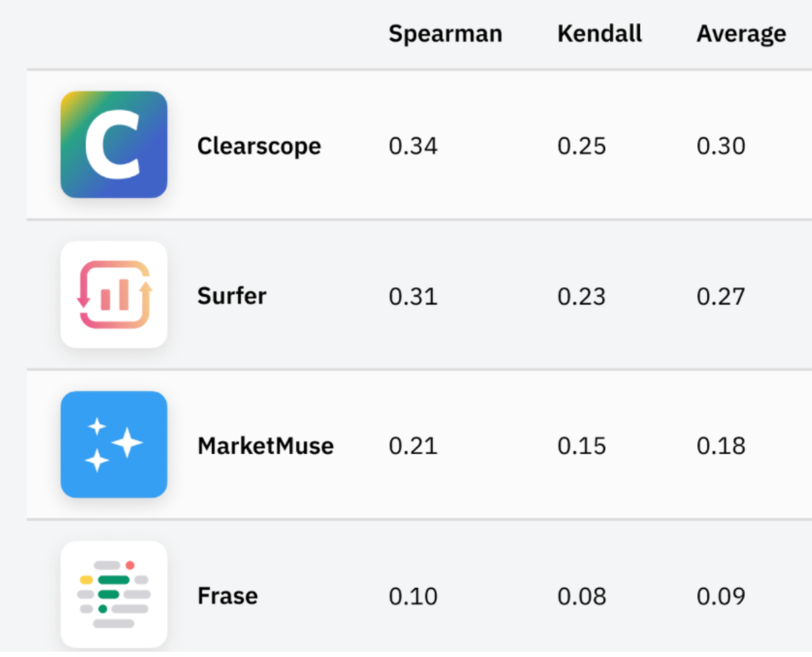812x657 pixels.
Task: Select the Spearman column header
Action: (445, 34)
